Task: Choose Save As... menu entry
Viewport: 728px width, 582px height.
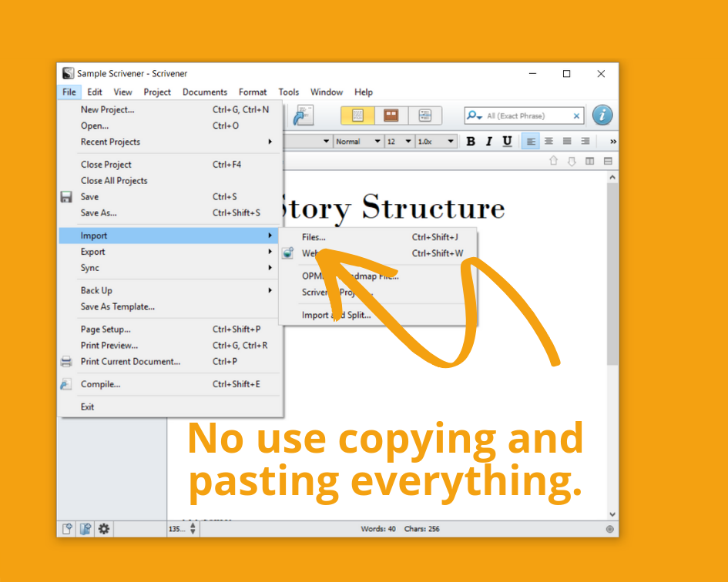Action: 170,213
